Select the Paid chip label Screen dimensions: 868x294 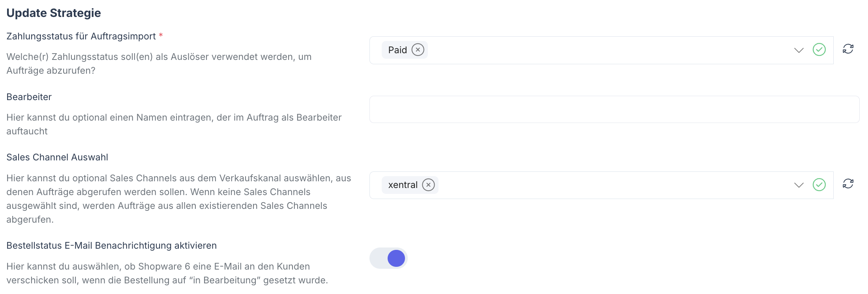397,50
